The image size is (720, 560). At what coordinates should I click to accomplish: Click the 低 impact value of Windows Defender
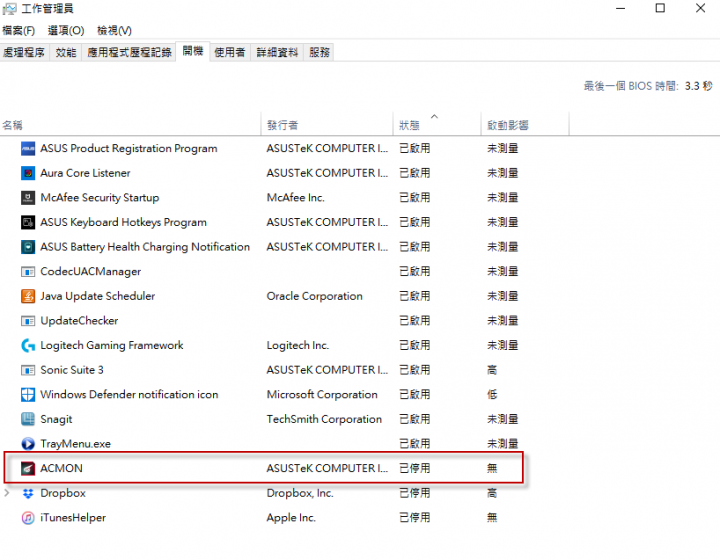click(492, 394)
